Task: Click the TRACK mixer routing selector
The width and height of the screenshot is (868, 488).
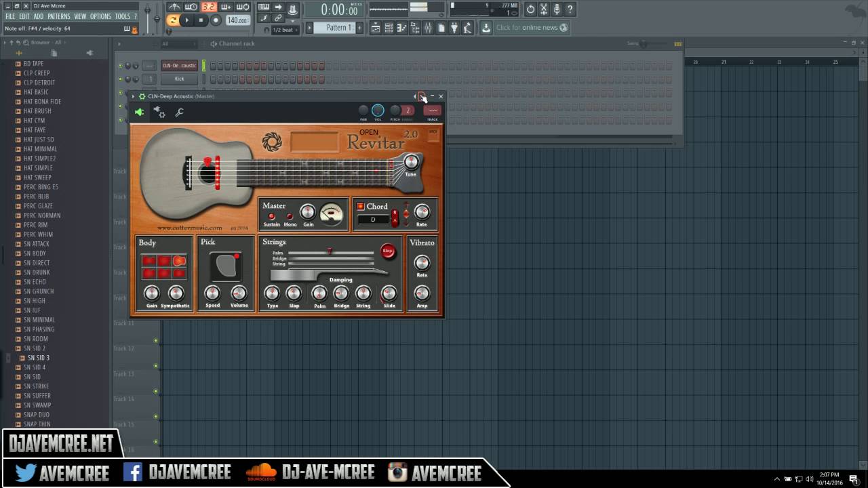Action: (x=432, y=110)
